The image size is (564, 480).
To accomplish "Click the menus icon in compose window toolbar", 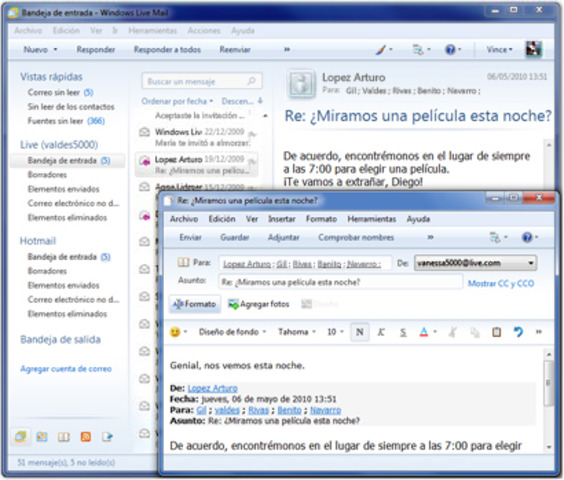I will 495,237.
